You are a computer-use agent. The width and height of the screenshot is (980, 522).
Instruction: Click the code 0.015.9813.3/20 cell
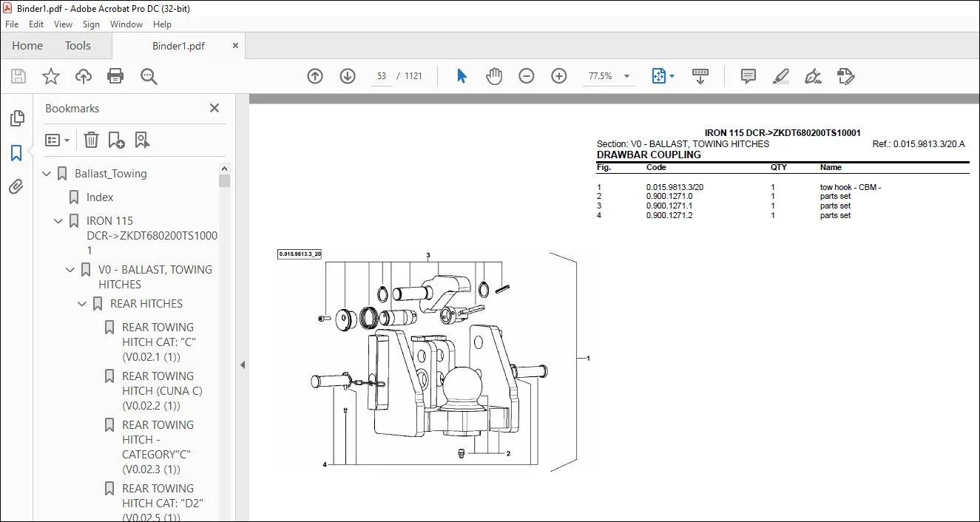pyautogui.click(x=675, y=188)
